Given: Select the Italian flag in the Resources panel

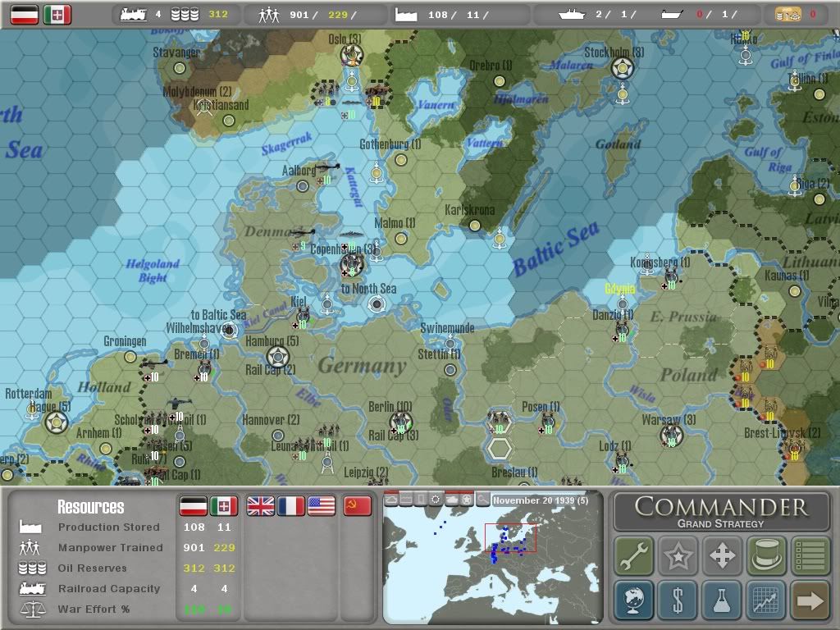Looking at the screenshot, I should [223, 505].
